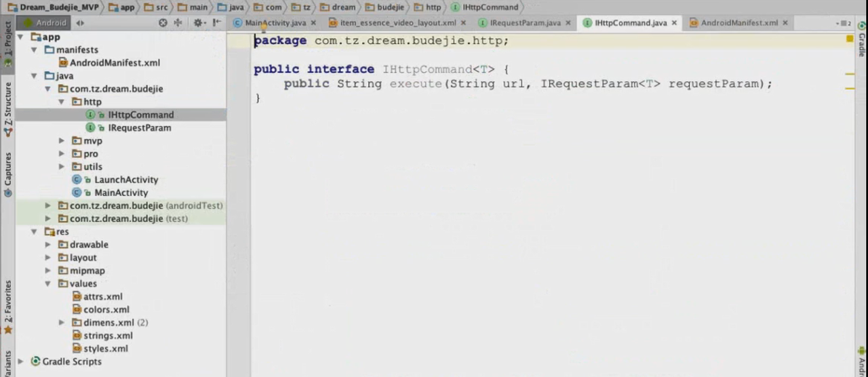This screenshot has width=868, height=377.
Task: Open the Gradle tool window on right
Action: pyautogui.click(x=862, y=41)
